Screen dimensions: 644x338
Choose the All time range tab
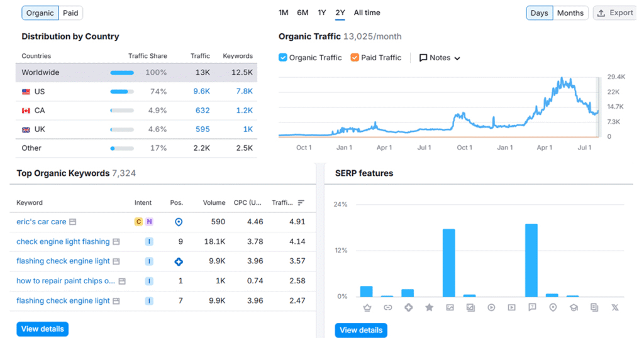click(367, 13)
